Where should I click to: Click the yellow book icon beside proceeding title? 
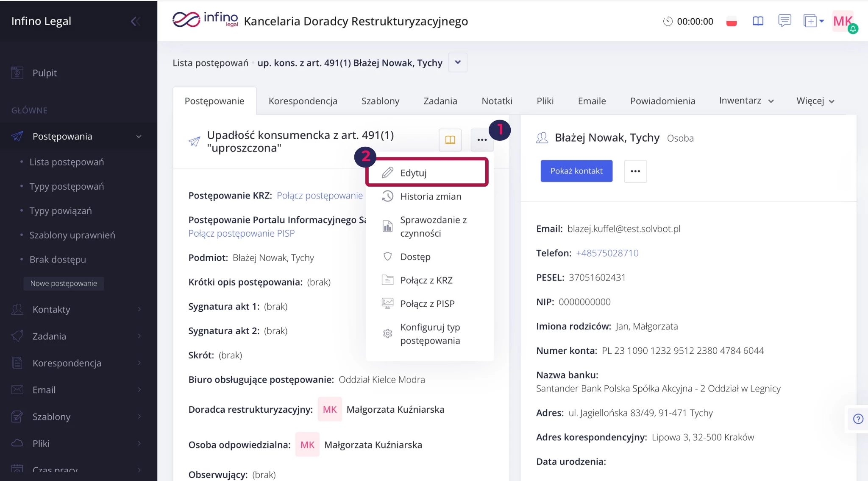click(450, 140)
